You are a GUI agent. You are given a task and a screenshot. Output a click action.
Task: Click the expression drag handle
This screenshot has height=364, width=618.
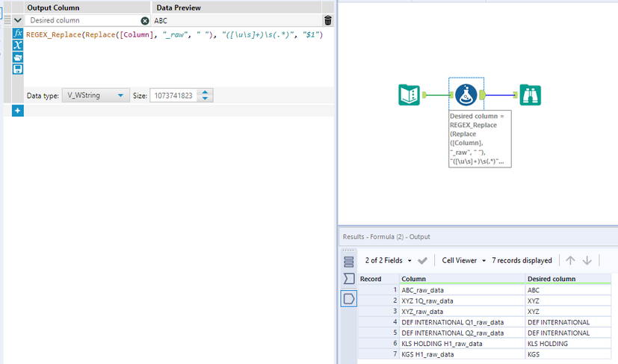coord(7,20)
